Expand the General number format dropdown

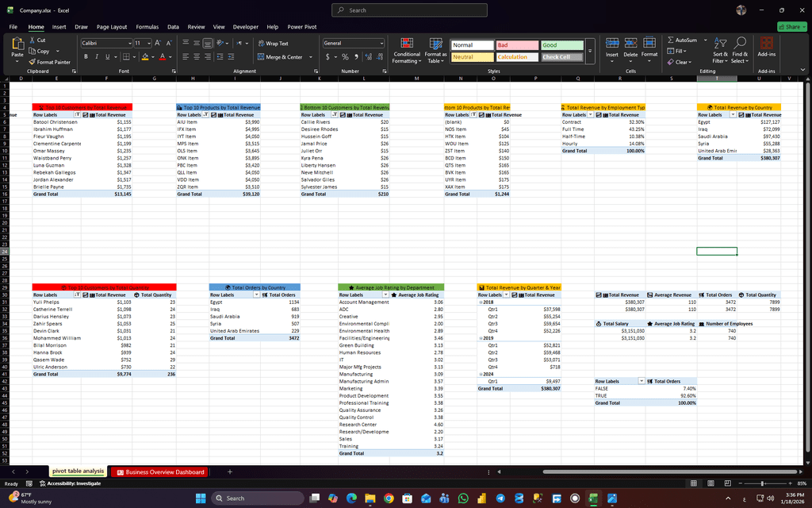381,43
